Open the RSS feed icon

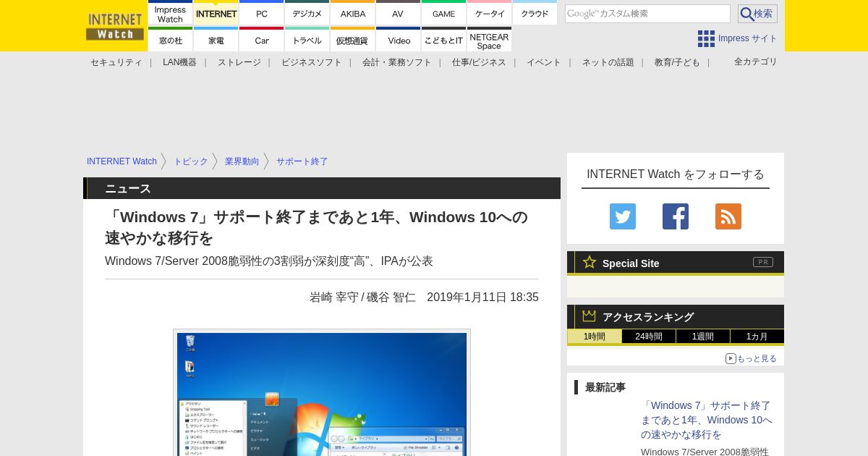[x=728, y=216]
